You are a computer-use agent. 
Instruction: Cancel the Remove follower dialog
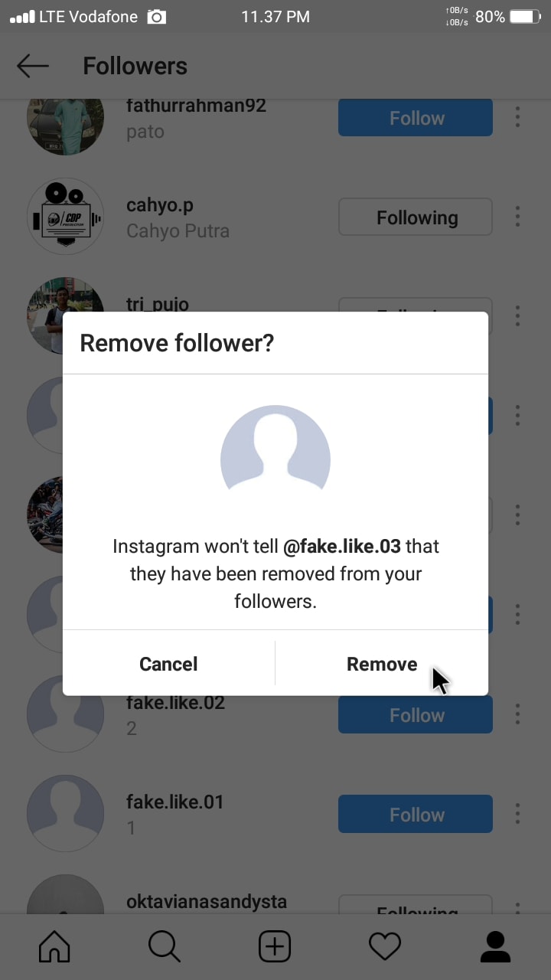pyautogui.click(x=168, y=664)
